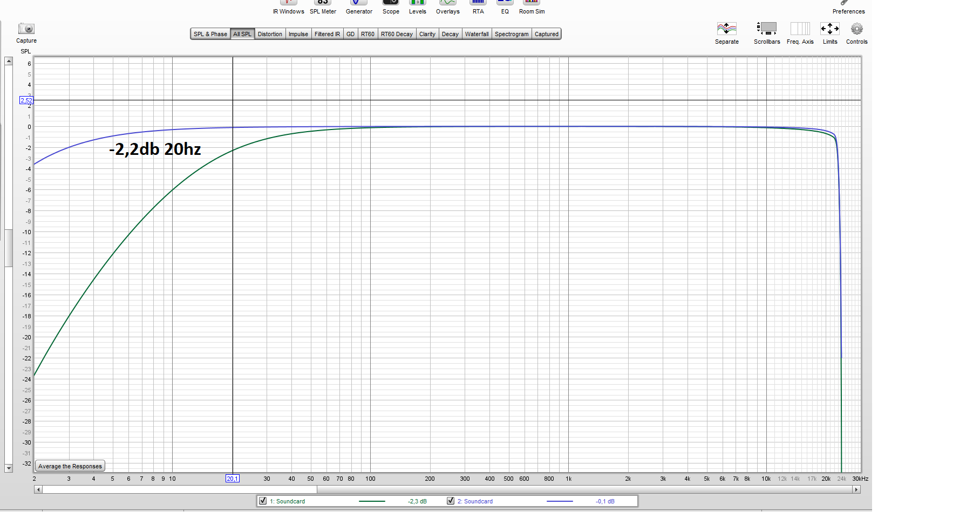Uncheck the 1: Soundcard trace checkbox
This screenshot has height=532, width=980.
tap(263, 501)
